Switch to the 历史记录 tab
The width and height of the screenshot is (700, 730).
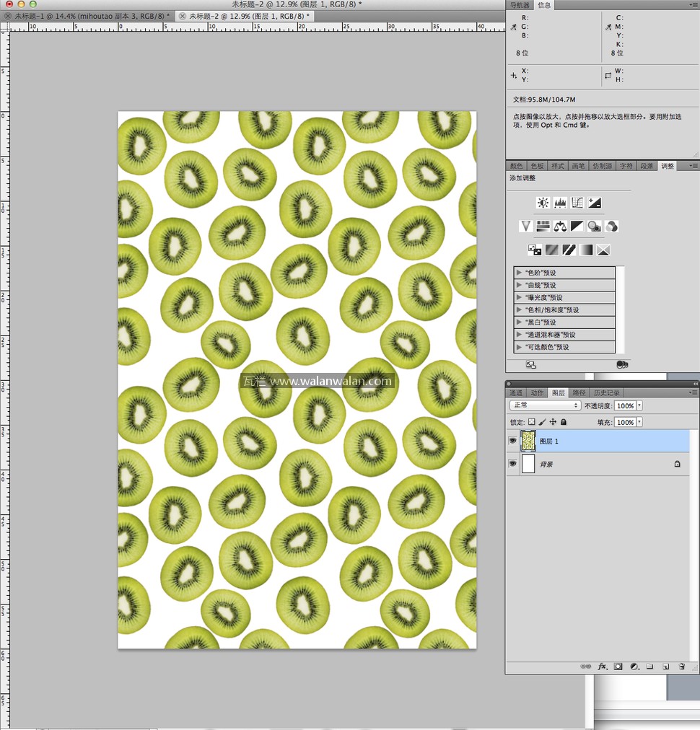(x=606, y=393)
